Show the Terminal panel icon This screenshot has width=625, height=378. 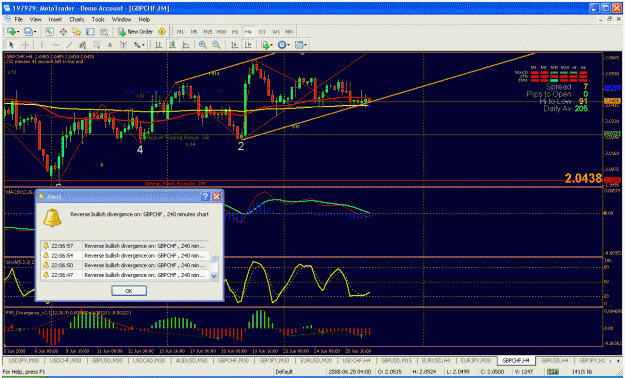[x=90, y=32]
